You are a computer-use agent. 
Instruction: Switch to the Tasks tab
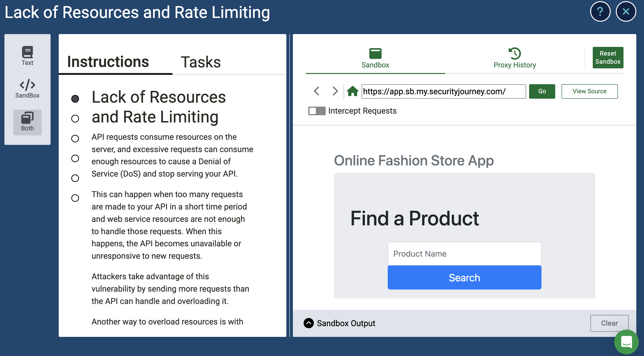tap(201, 62)
